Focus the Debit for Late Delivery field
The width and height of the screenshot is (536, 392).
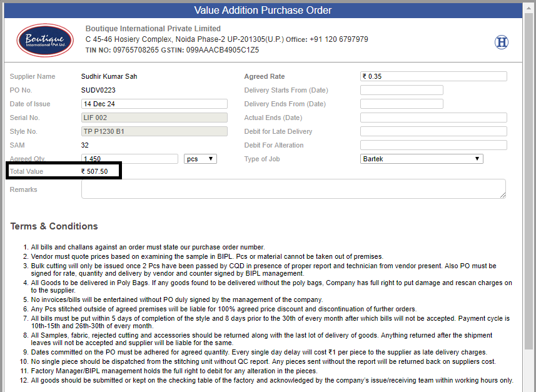point(433,131)
